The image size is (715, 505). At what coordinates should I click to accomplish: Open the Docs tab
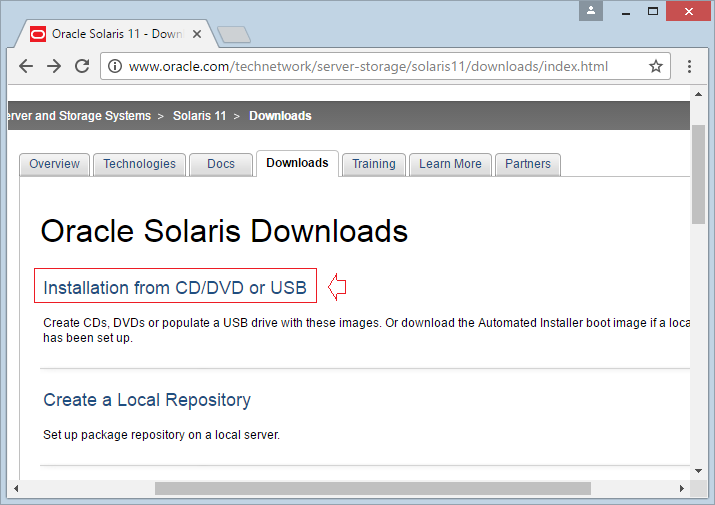tap(221, 164)
